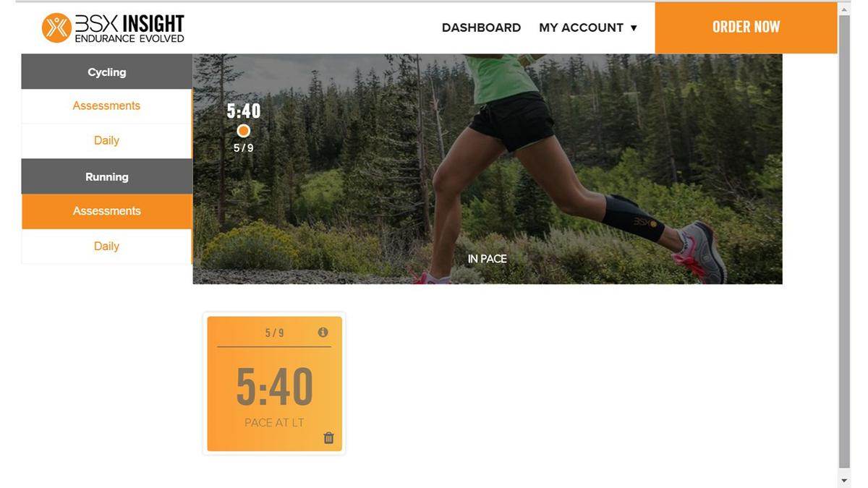Go to Dashboard in the top navigation
Image resolution: width=868 pixels, height=488 pixels.
pos(481,27)
